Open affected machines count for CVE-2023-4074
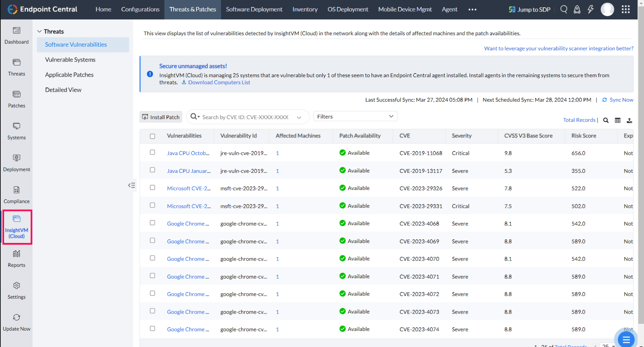The image size is (644, 347). 277,329
